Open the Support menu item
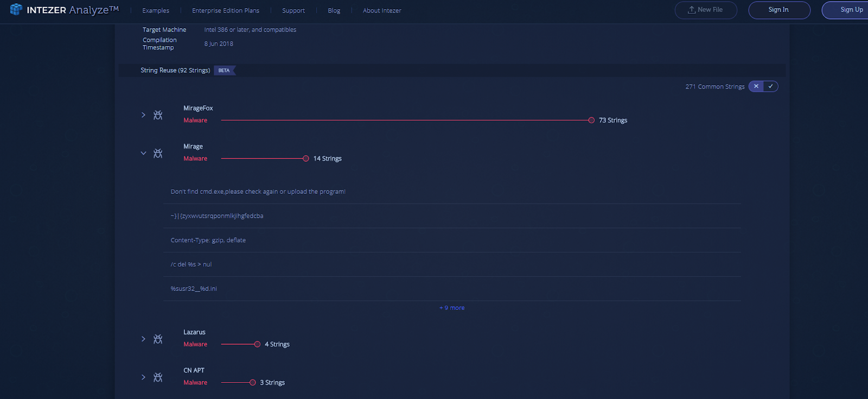The height and width of the screenshot is (399, 868). (293, 10)
